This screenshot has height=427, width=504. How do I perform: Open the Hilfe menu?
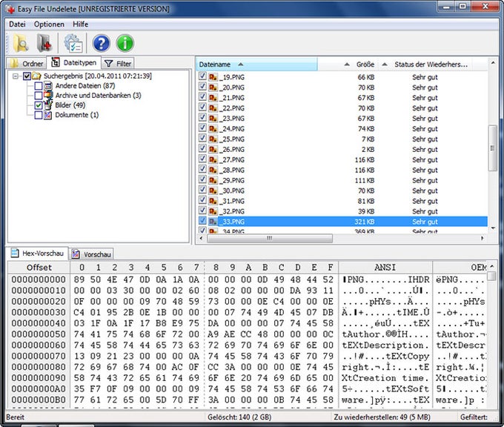[80, 24]
